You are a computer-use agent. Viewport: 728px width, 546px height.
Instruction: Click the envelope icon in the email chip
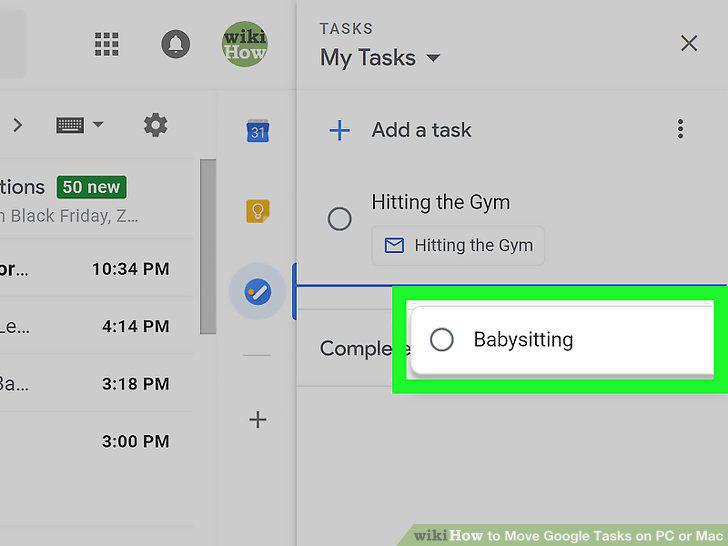click(394, 245)
